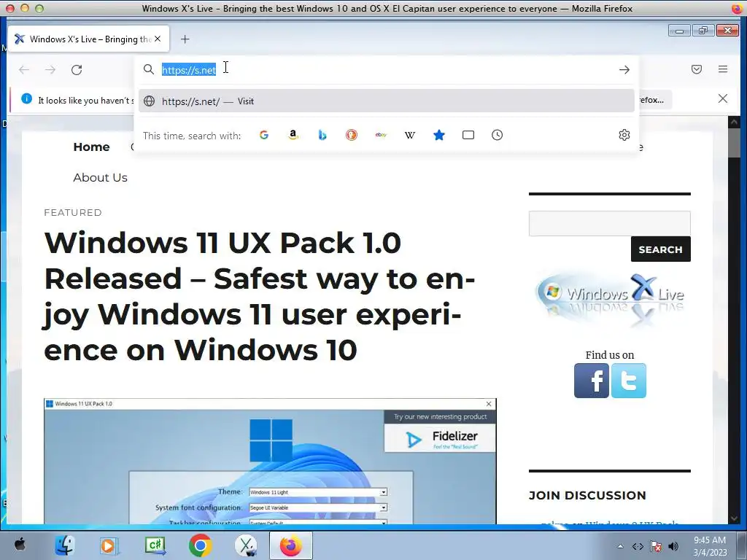The width and height of the screenshot is (747, 560).
Task: Click the SEARCH button
Action: pos(661,249)
